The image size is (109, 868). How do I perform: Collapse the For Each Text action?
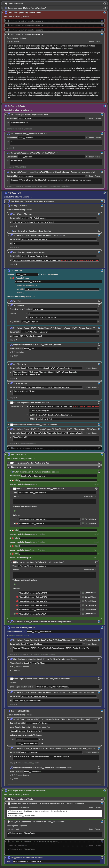coord(6,271)
